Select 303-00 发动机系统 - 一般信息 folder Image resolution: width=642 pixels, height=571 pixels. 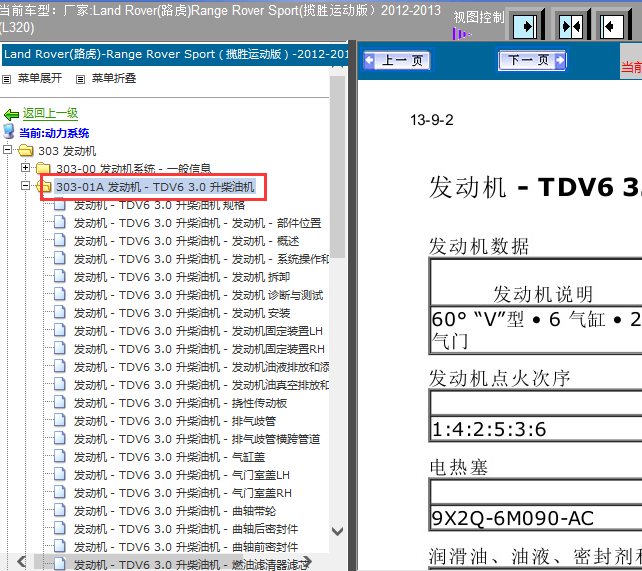133,169
